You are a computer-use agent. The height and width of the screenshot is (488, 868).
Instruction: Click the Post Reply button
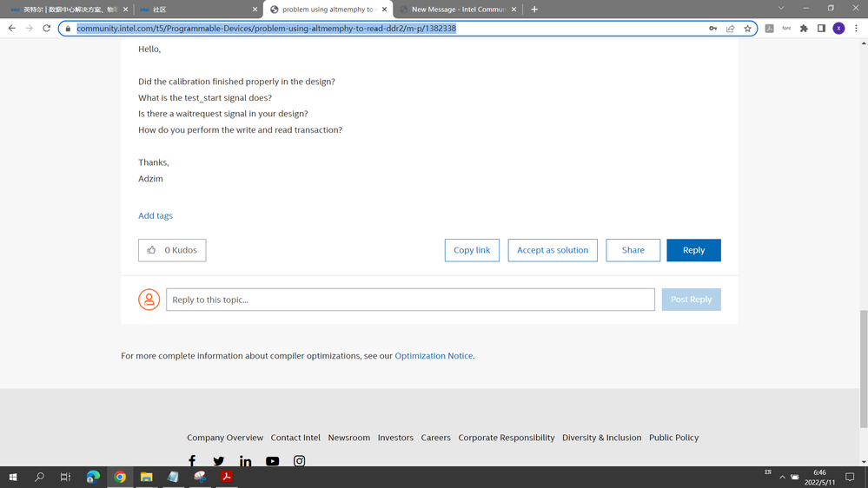[691, 300]
